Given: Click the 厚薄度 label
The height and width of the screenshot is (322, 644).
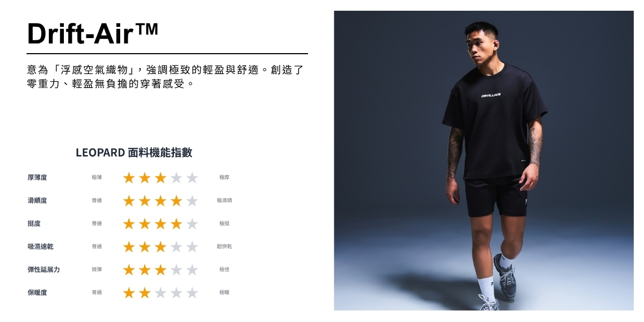Looking at the screenshot, I should [x=37, y=177].
